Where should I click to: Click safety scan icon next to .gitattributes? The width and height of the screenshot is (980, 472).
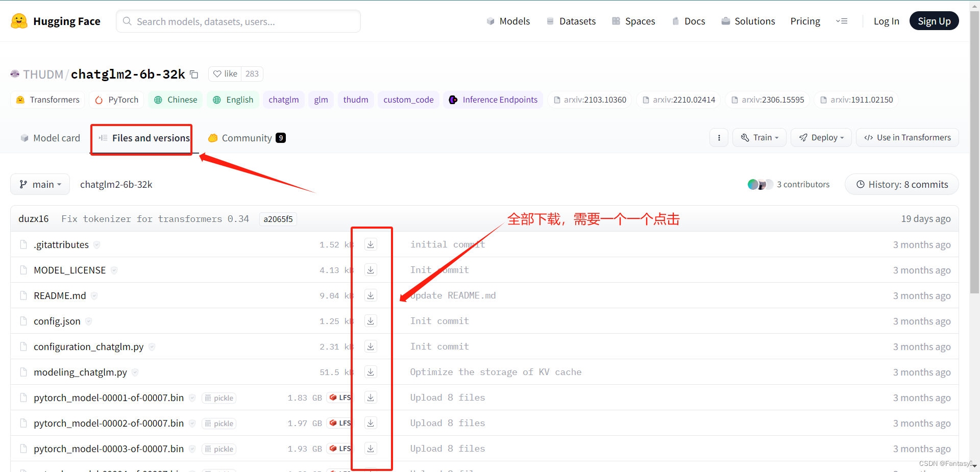[97, 245]
